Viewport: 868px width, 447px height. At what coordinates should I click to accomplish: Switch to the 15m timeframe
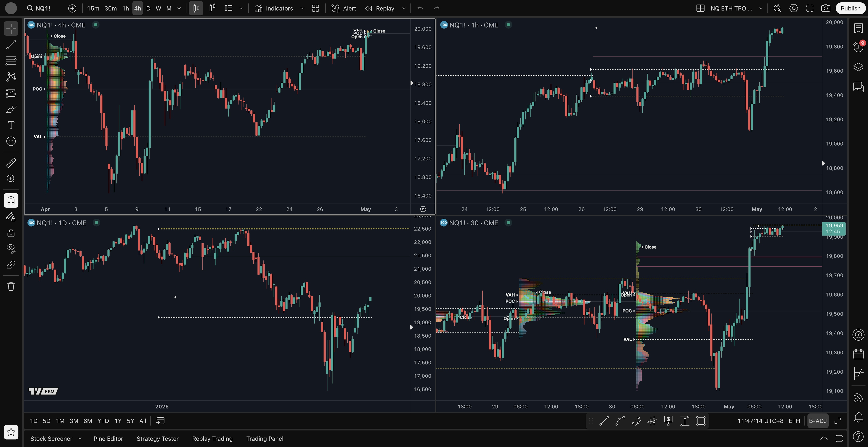point(93,8)
